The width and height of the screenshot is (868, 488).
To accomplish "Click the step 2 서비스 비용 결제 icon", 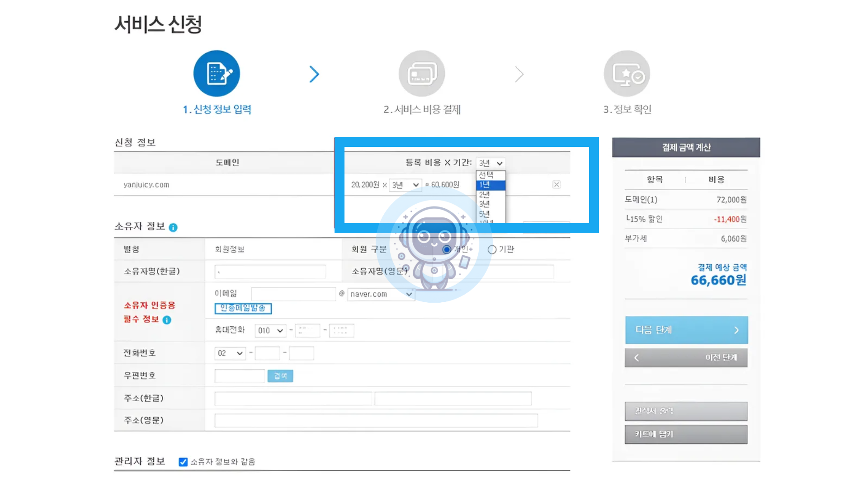I will point(421,74).
